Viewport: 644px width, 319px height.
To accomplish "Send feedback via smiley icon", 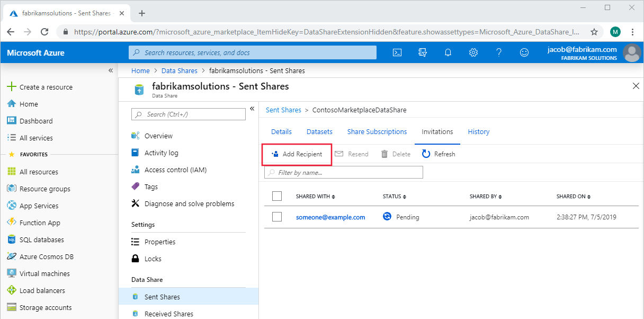I will 524,52.
